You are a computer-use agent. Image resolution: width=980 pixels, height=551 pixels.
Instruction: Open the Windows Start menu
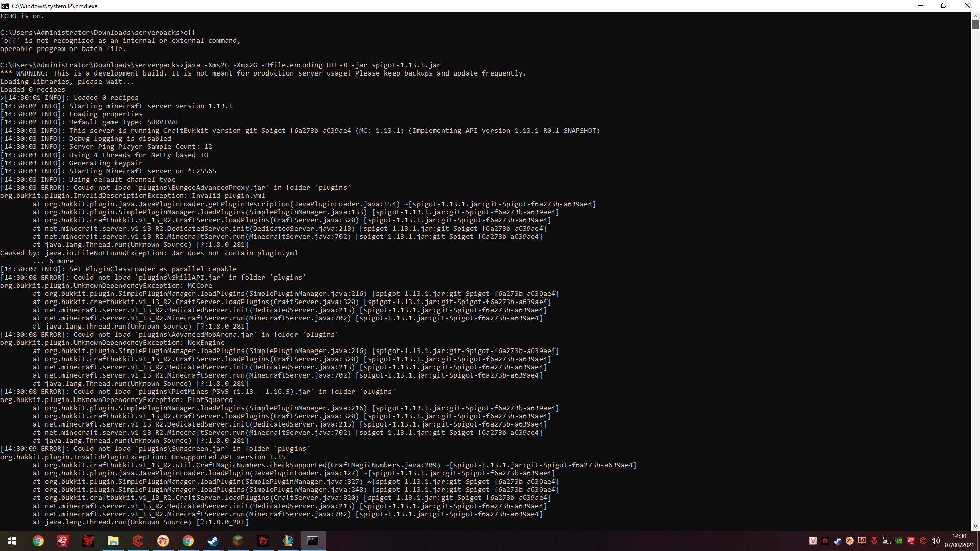12,541
